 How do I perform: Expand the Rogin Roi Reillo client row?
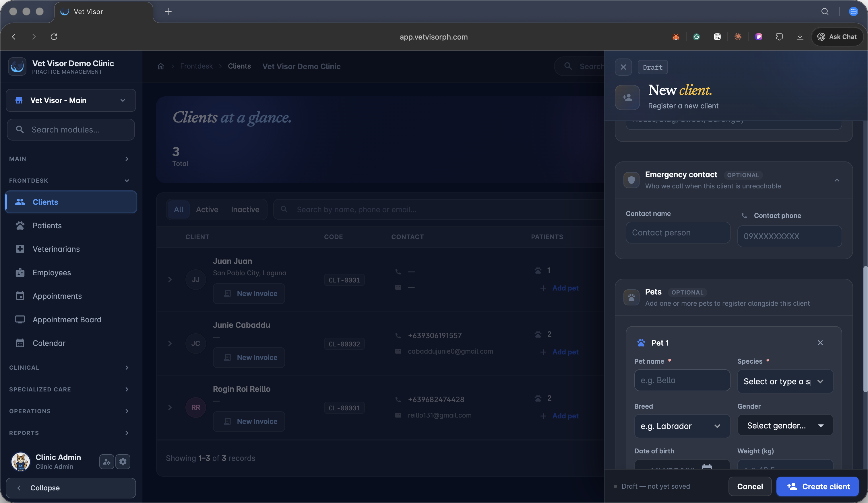point(170,407)
